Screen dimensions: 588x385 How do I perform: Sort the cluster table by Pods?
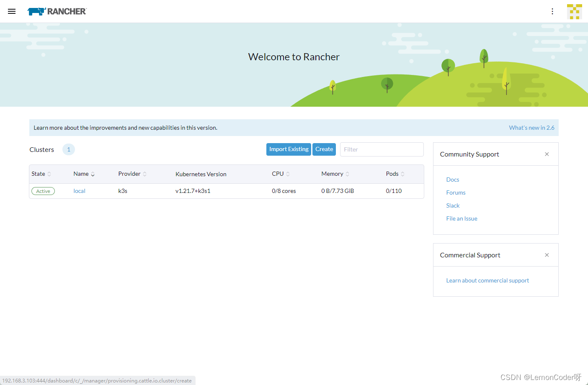(x=395, y=174)
